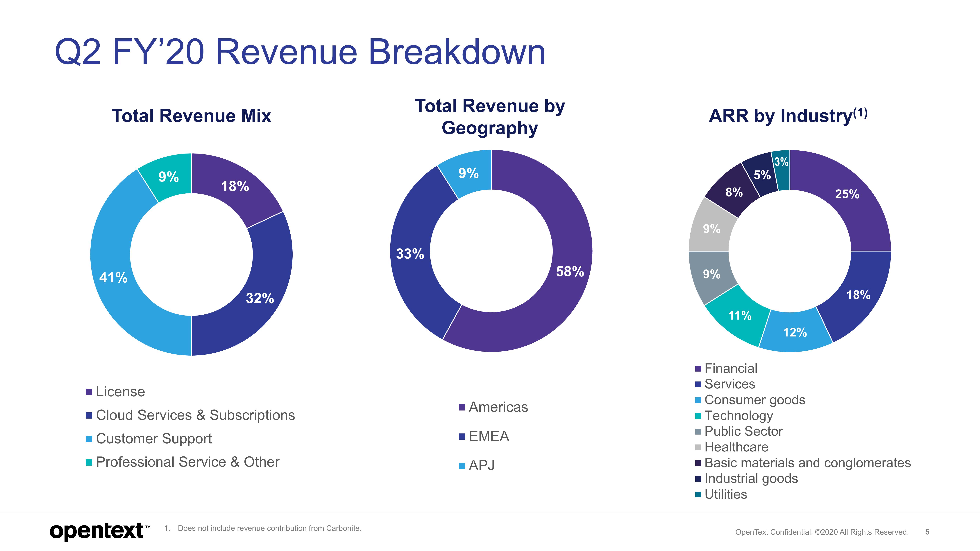Screen dimensions: 980x551
Task: Click the 'Total Revenue Mix' chart heading
Action: 191,116
